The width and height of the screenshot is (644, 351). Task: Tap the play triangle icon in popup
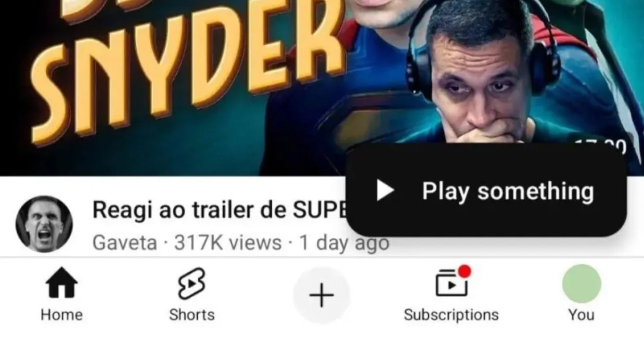[x=385, y=190]
